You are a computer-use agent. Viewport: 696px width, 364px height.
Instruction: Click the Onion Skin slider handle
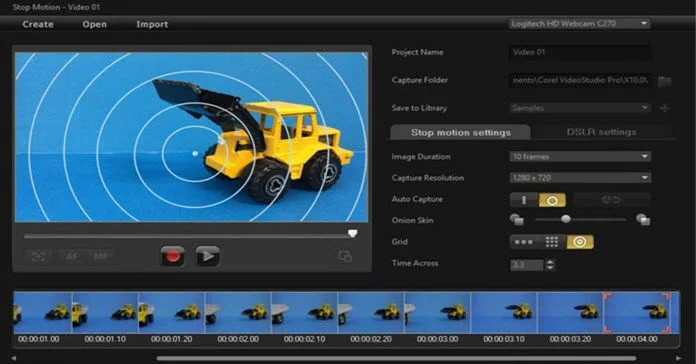point(566,219)
